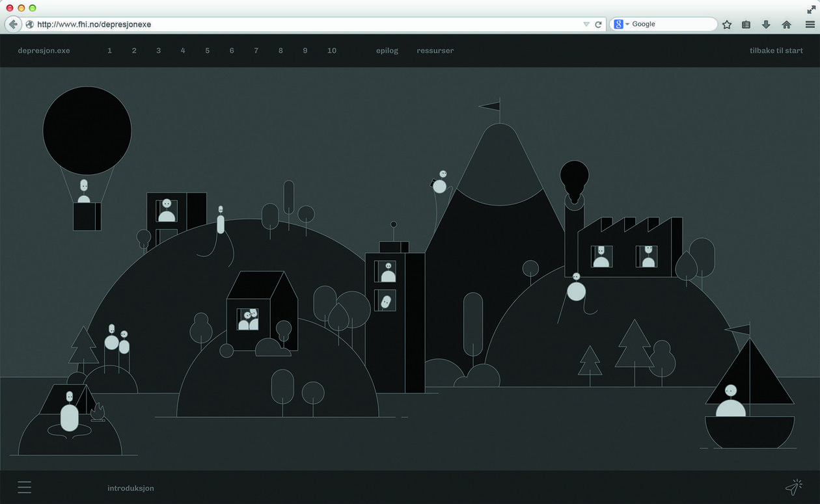Click in the Google search field

tap(670, 24)
